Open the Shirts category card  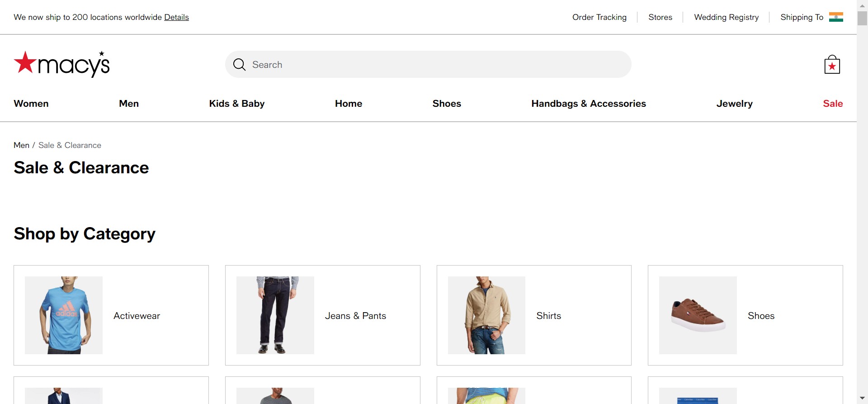(533, 315)
